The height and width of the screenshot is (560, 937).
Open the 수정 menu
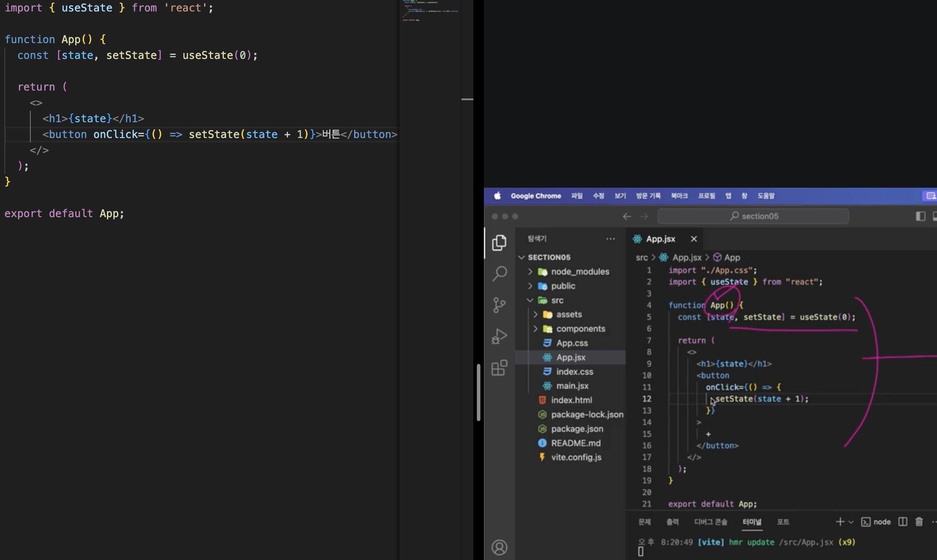[598, 196]
